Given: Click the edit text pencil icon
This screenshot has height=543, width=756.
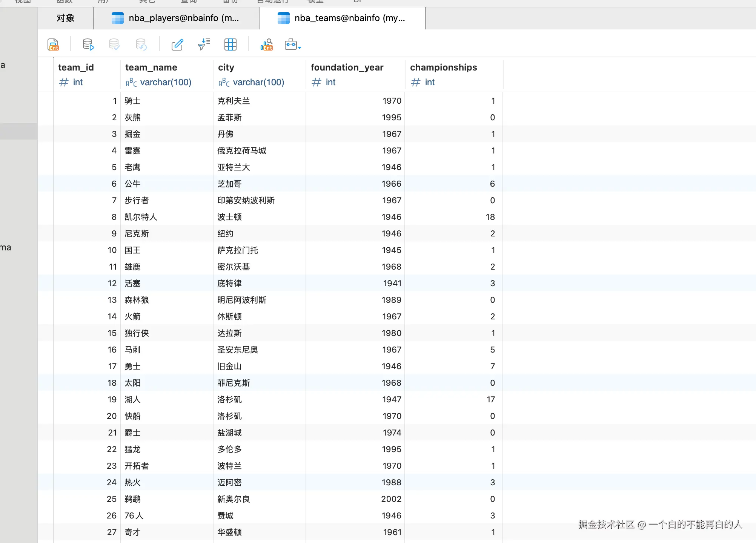Looking at the screenshot, I should click(x=177, y=44).
